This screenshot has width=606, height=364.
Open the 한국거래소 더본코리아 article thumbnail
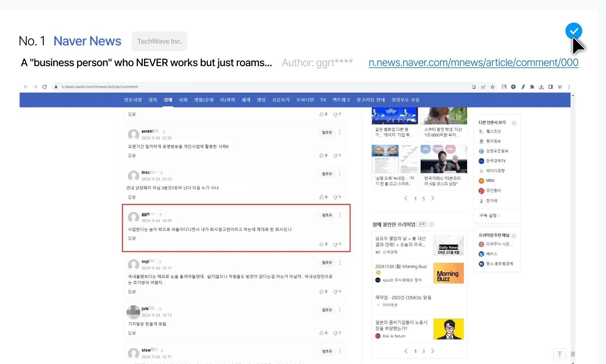pyautogui.click(x=444, y=159)
